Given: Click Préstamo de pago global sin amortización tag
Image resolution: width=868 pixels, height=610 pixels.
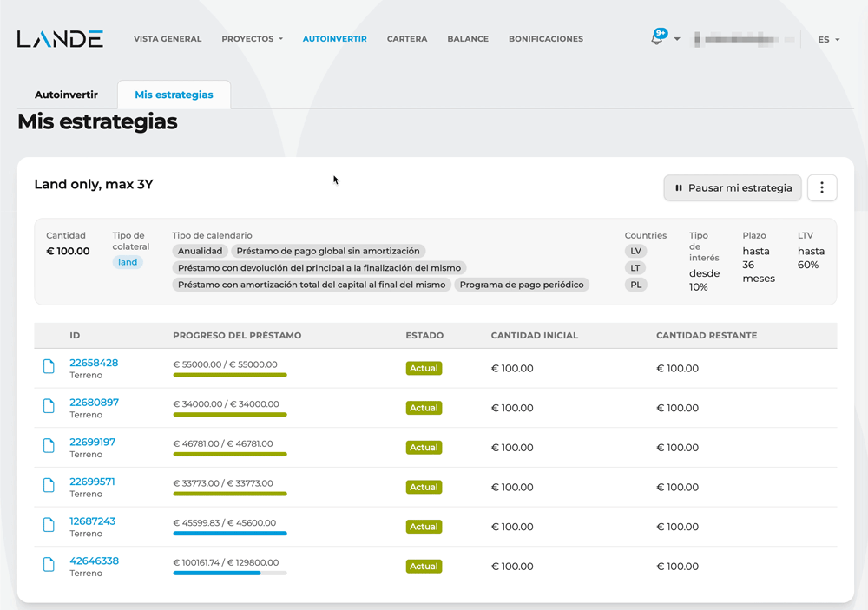Looking at the screenshot, I should [x=328, y=251].
